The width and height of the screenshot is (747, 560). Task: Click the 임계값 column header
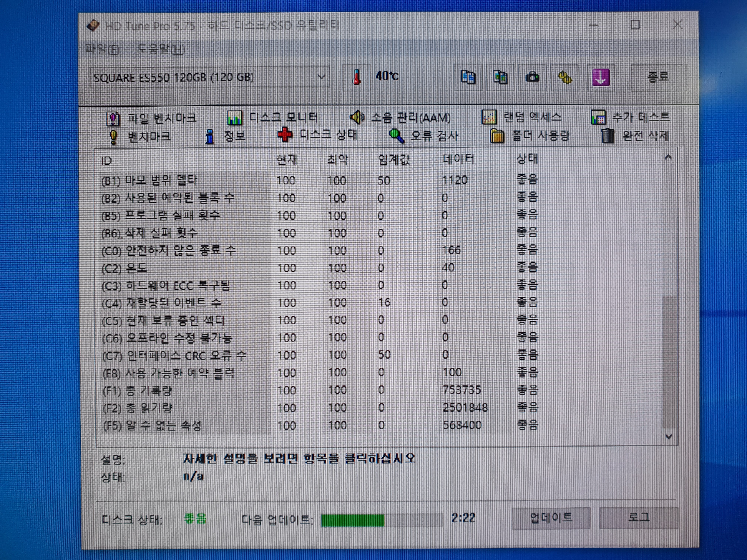tap(404, 159)
